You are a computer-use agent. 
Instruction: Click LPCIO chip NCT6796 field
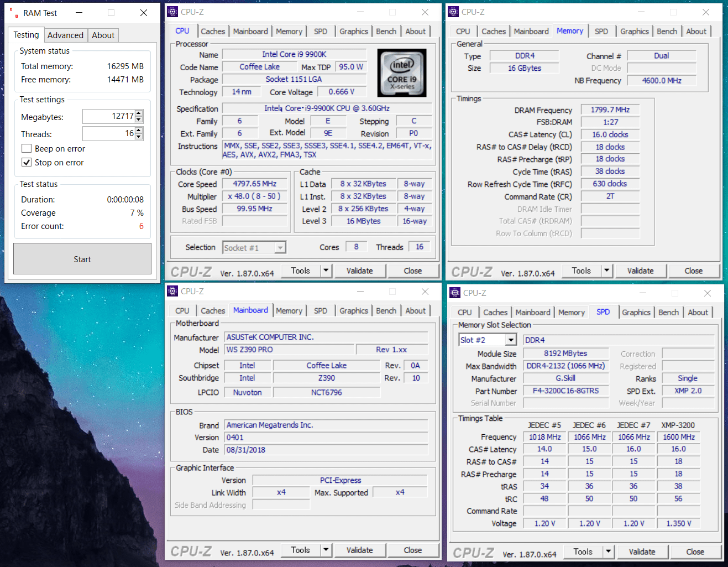326,393
